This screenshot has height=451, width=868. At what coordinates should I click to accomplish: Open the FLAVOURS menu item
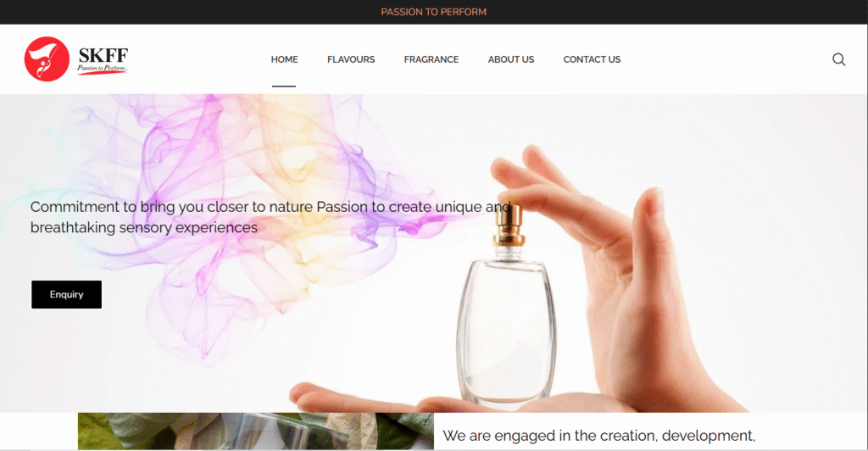click(x=351, y=59)
